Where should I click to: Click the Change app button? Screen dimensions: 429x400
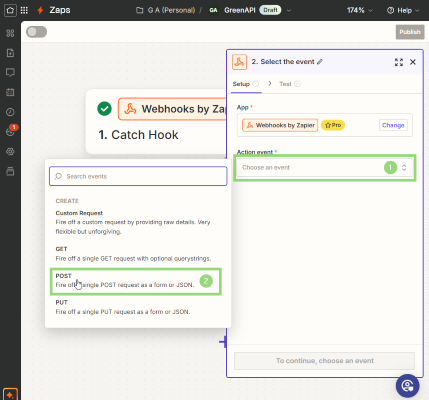tap(393, 125)
